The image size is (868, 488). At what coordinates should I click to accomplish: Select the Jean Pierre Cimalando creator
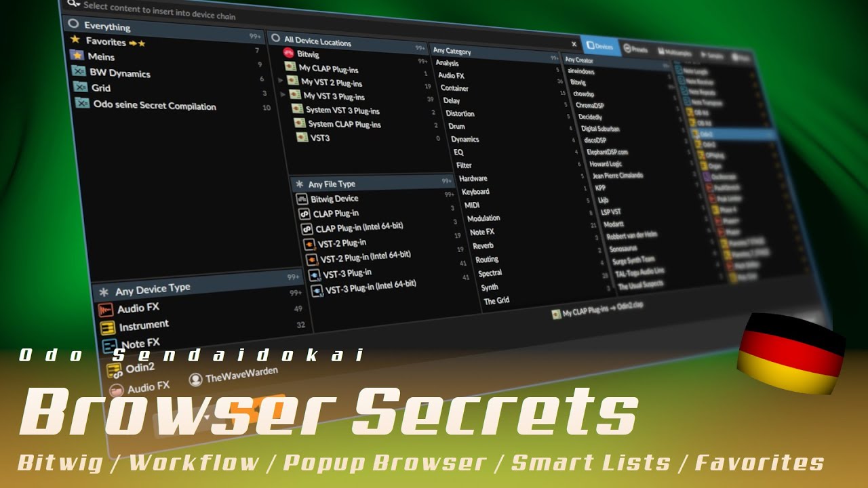coord(618,176)
